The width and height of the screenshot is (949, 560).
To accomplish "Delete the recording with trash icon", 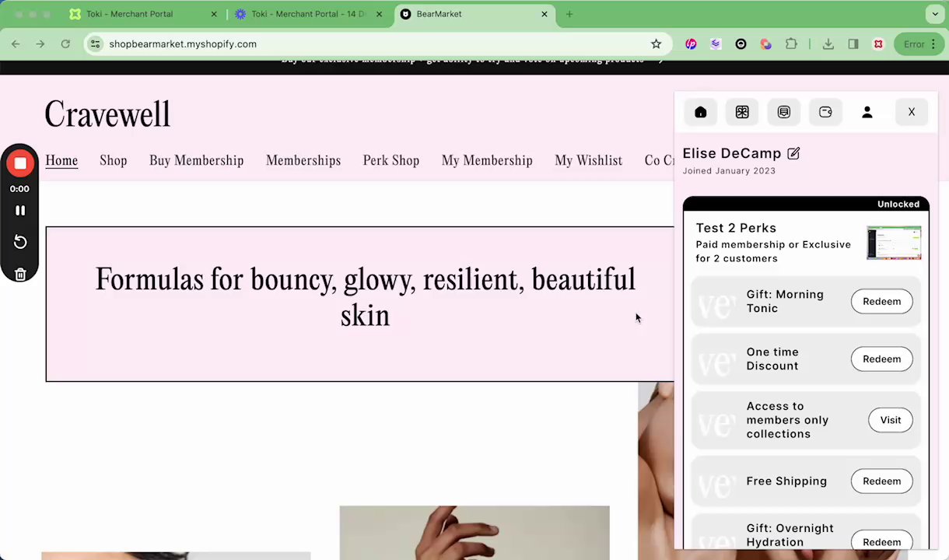I will pyautogui.click(x=20, y=274).
